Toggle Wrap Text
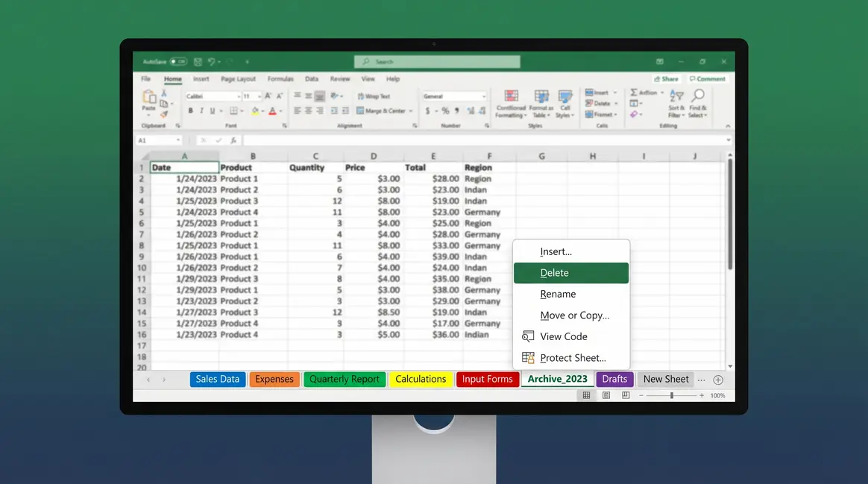 pos(374,96)
